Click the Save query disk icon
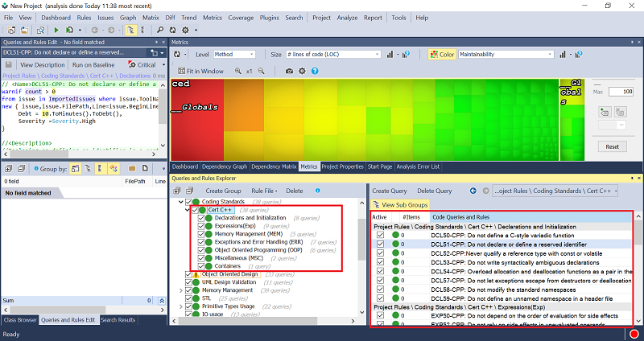Viewport: 644px width, 341px height. (8, 64)
